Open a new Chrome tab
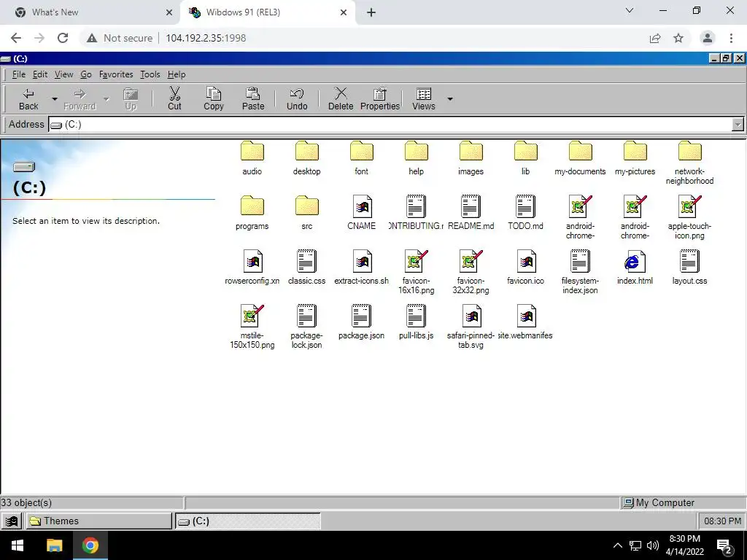Screen dimensions: 747x560 pos(371,13)
